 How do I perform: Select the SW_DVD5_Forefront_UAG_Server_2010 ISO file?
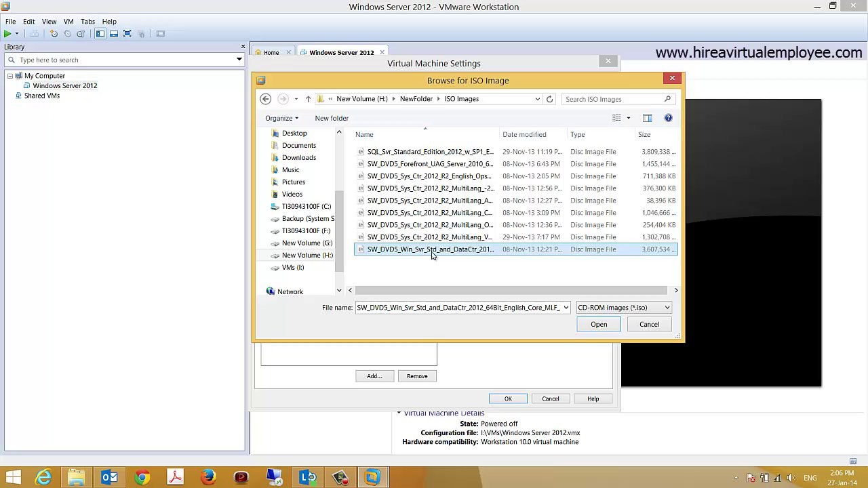[x=515, y=164]
